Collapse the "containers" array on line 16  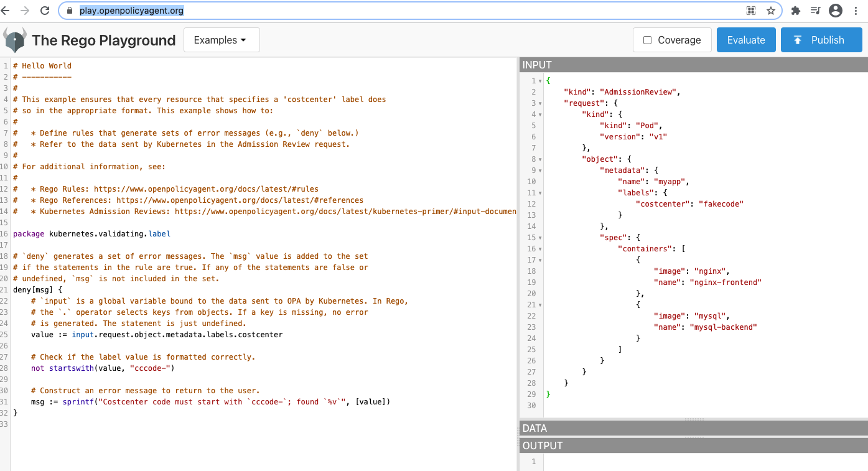540,249
